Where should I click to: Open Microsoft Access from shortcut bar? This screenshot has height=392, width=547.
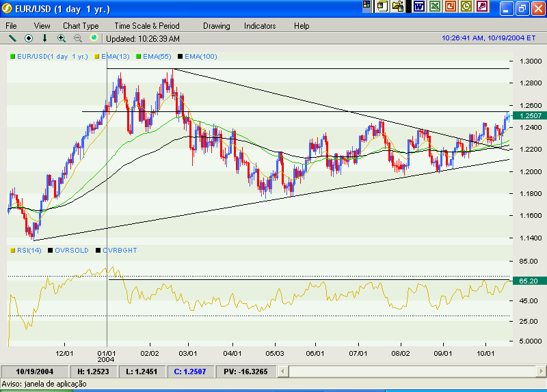click(482, 7)
